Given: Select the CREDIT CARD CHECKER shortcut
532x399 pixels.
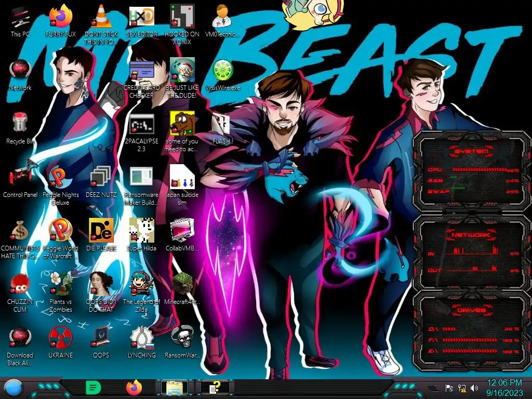Looking at the screenshot, I should click(141, 79).
